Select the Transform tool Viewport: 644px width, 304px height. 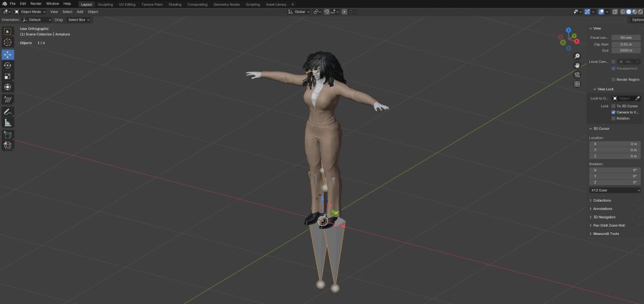[x=8, y=87]
